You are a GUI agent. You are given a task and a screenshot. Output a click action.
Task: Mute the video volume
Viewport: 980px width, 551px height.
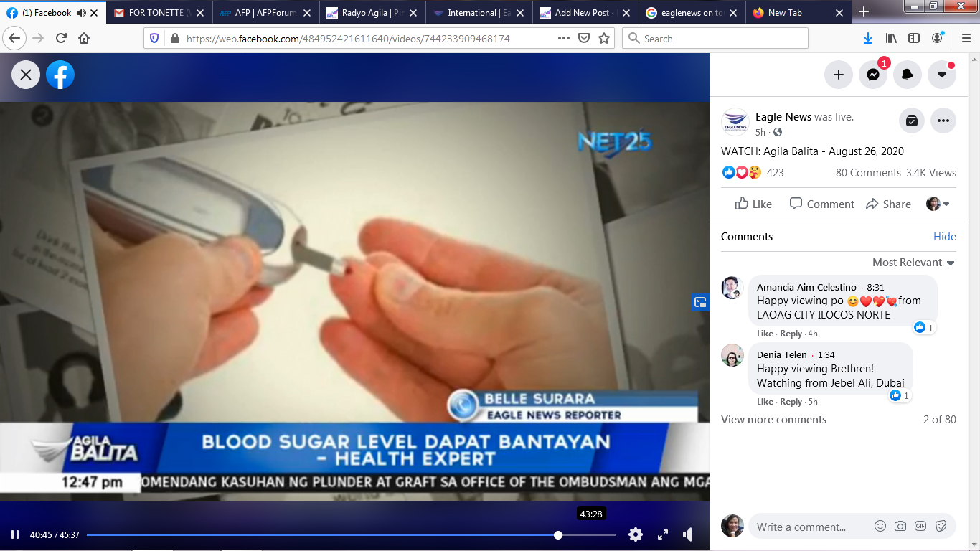point(687,534)
